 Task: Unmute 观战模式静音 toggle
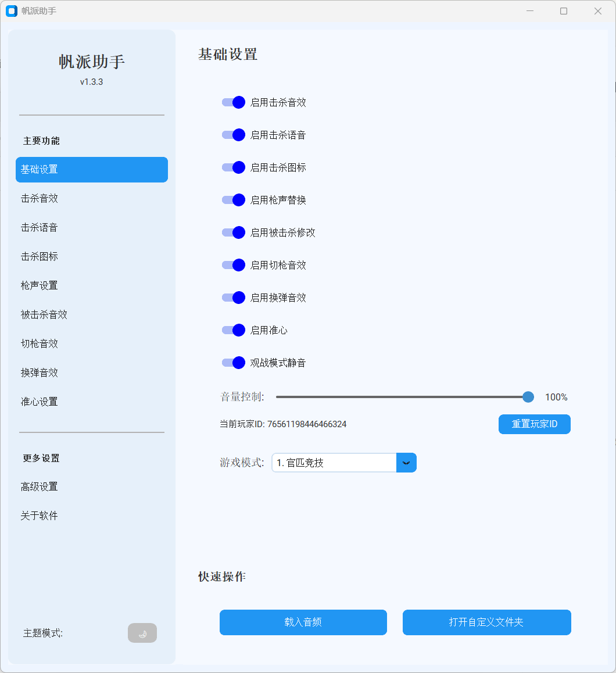(233, 363)
